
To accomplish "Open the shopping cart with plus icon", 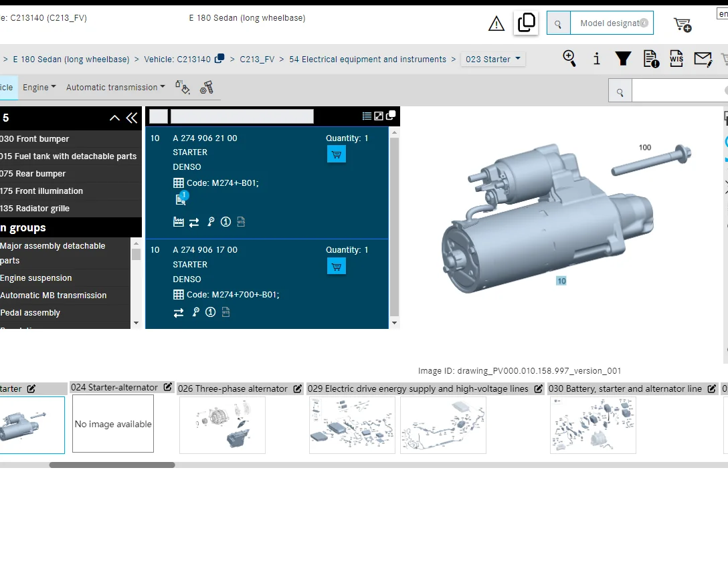I will point(682,25).
